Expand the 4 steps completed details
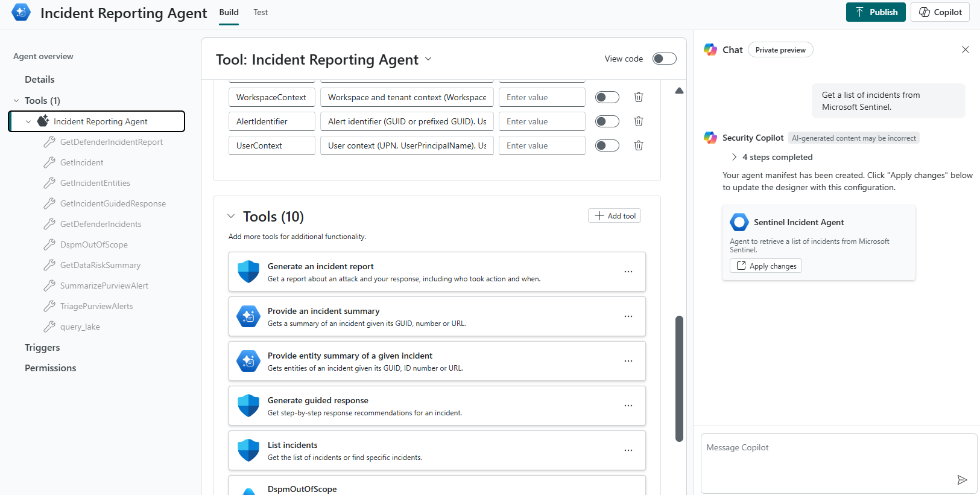This screenshot has height=495, width=980. pyautogui.click(x=734, y=157)
